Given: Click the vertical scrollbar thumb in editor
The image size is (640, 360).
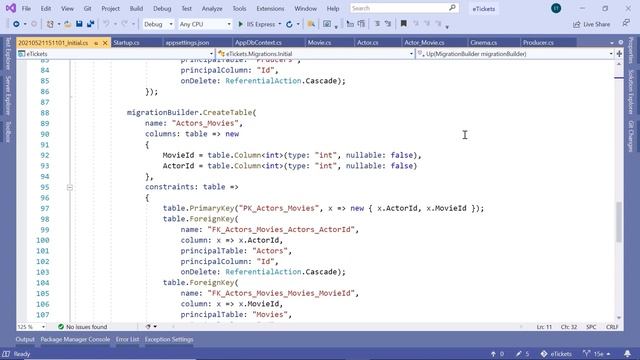Looking at the screenshot, I should 619,222.
